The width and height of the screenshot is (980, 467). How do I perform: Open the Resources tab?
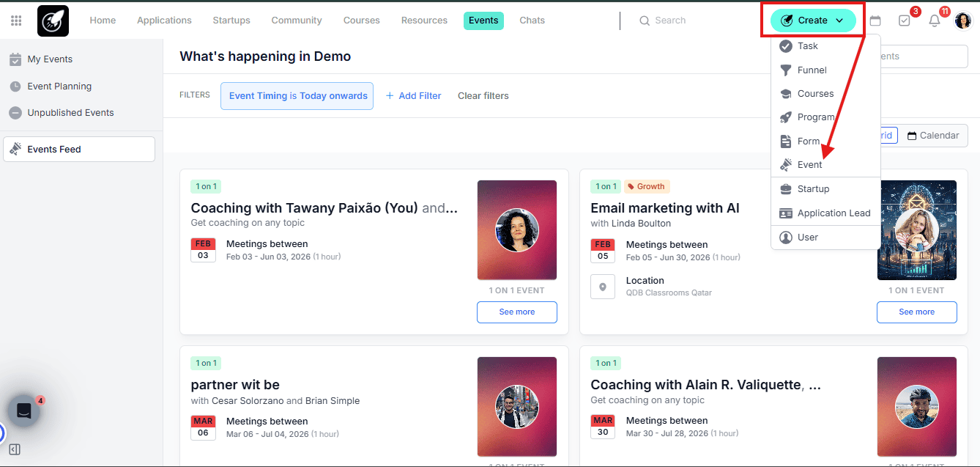(x=424, y=21)
